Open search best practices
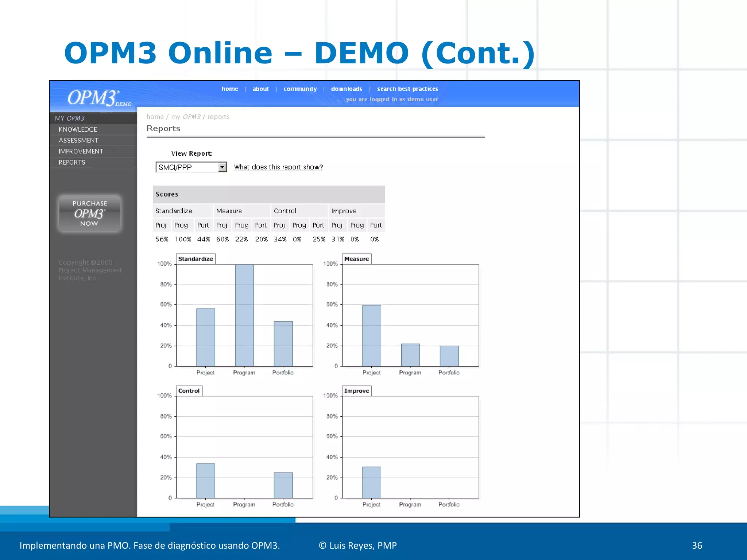 [407, 89]
